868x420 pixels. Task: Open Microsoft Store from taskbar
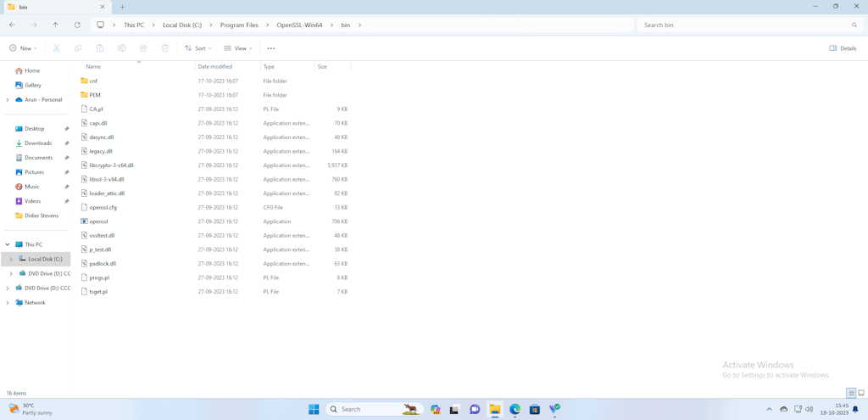[534, 409]
